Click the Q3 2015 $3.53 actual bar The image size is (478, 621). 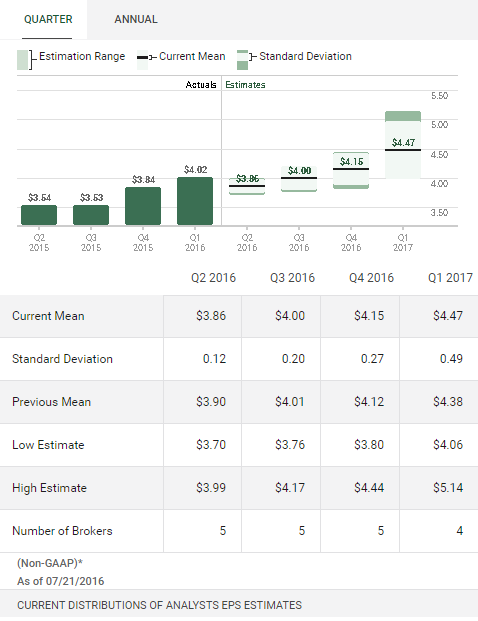pos(91,215)
